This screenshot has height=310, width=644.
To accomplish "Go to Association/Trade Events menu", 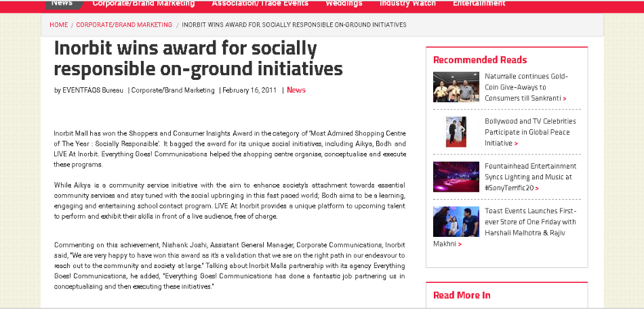I will tap(260, 3).
